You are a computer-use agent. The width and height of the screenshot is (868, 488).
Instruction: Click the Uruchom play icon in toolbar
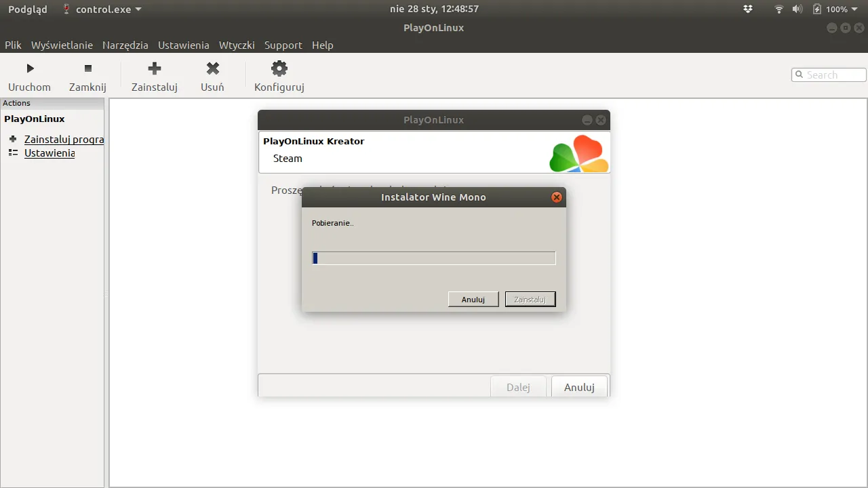tap(30, 68)
